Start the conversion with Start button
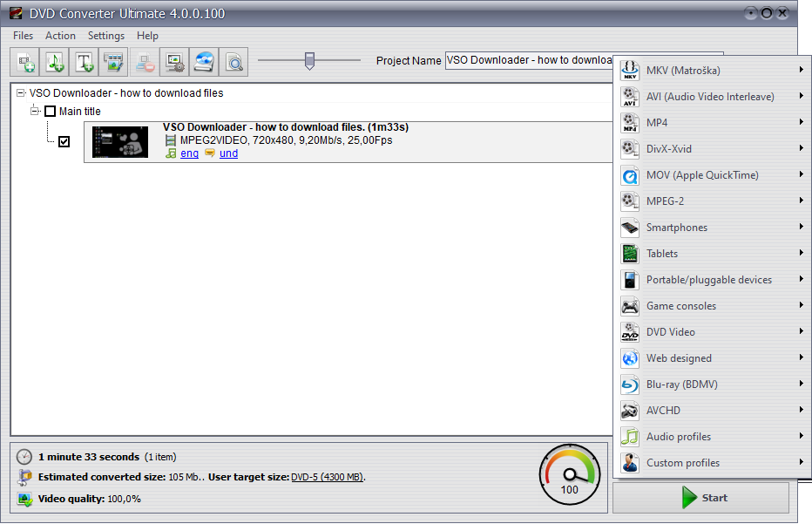The width and height of the screenshot is (812, 524). coord(700,498)
